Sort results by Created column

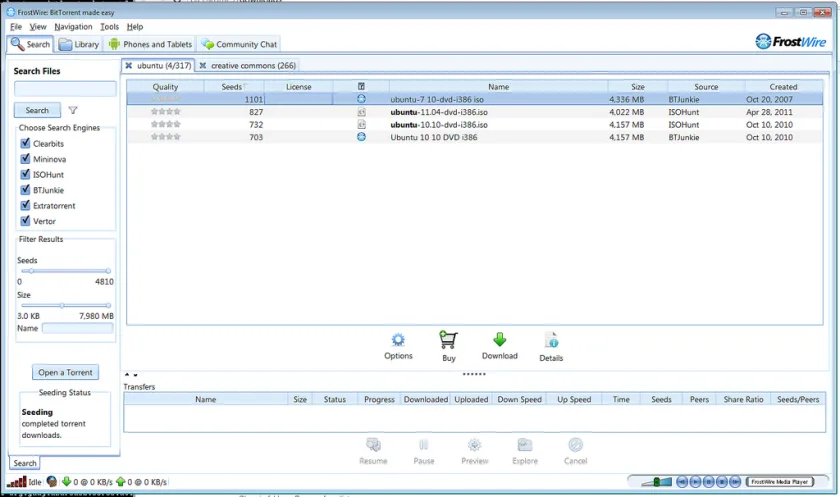pyautogui.click(x=783, y=86)
